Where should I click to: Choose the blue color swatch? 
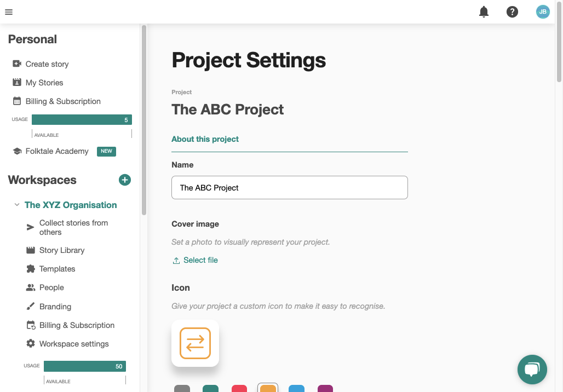click(x=297, y=388)
